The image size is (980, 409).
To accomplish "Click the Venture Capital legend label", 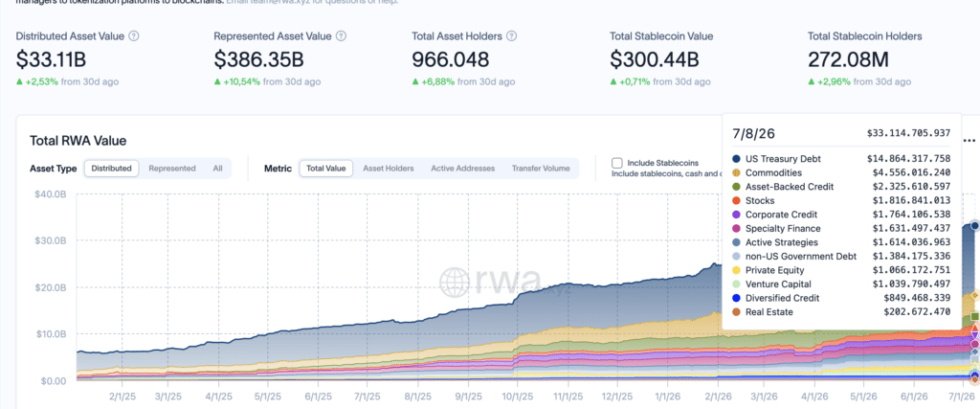I will pyautogui.click(x=777, y=284).
